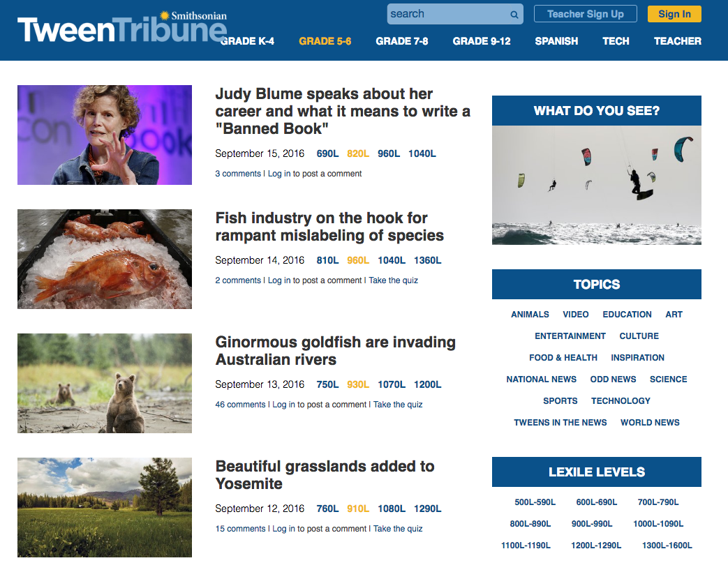
Task: Open the FOOD & HEALTH topic
Action: (x=563, y=358)
